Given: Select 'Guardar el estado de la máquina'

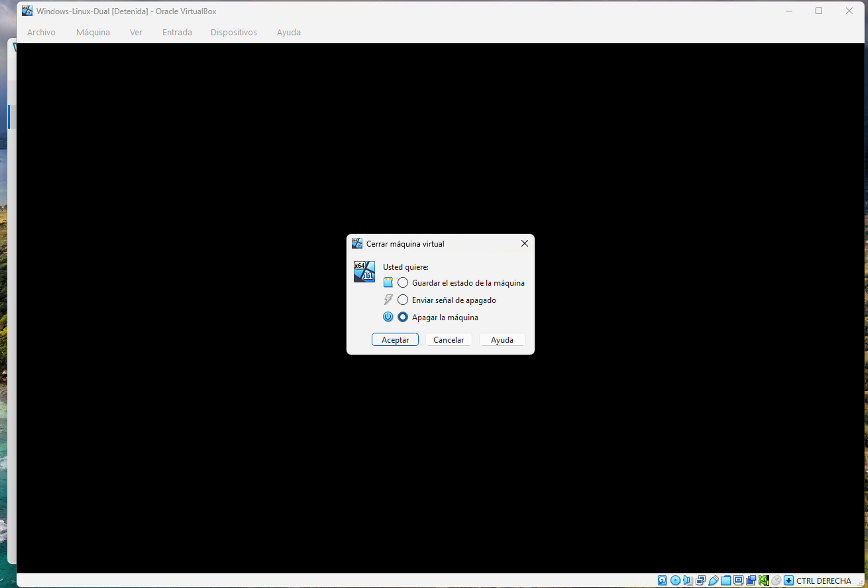Looking at the screenshot, I should click(x=403, y=283).
